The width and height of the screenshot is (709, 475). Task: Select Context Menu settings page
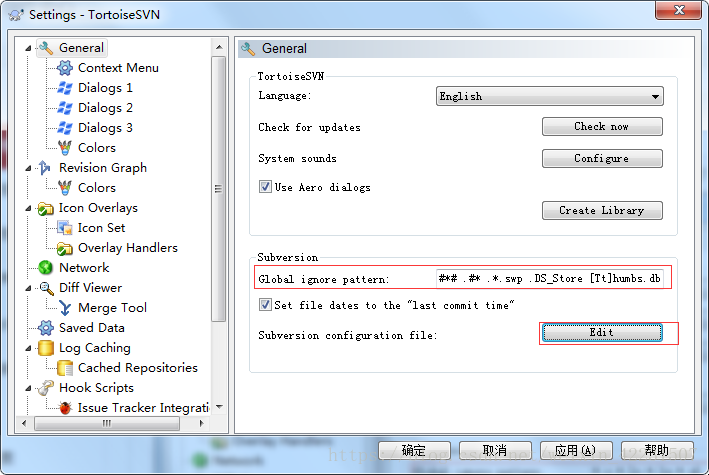coord(118,68)
